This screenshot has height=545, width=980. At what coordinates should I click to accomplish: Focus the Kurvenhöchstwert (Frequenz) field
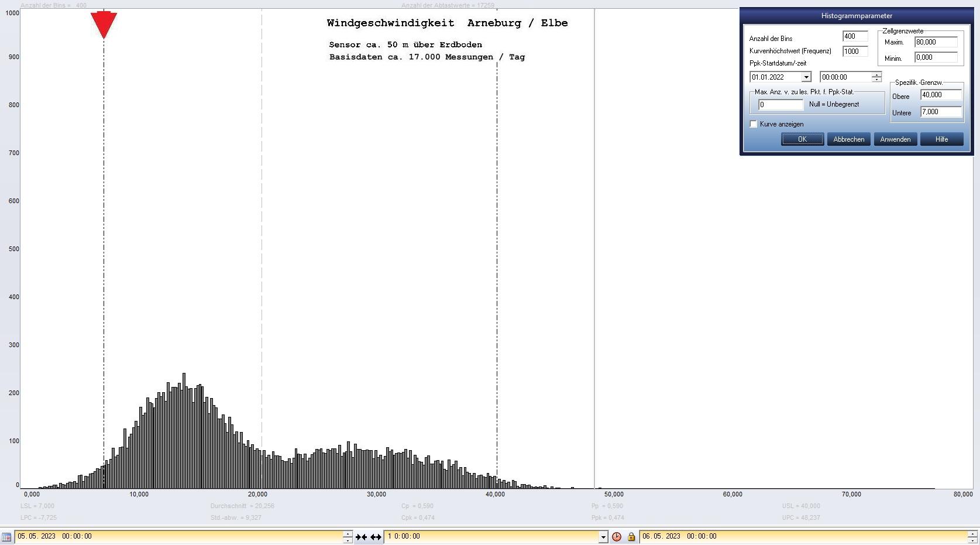[854, 52]
